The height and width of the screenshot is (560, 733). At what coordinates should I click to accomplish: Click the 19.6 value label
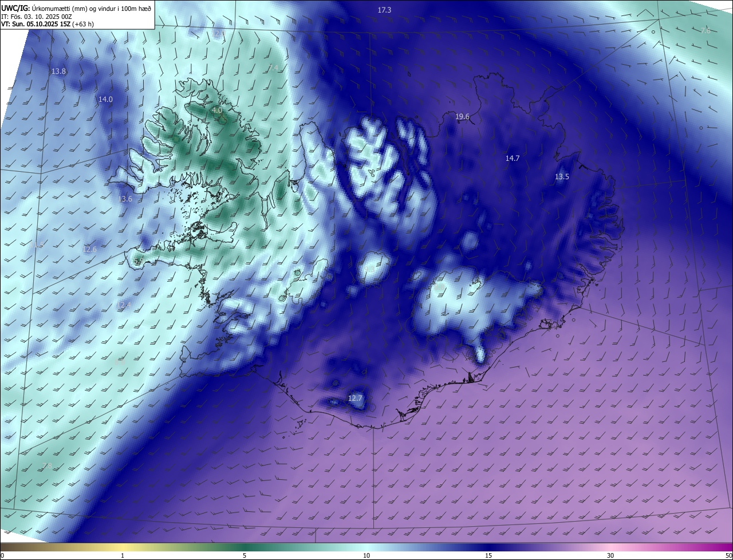(x=462, y=116)
